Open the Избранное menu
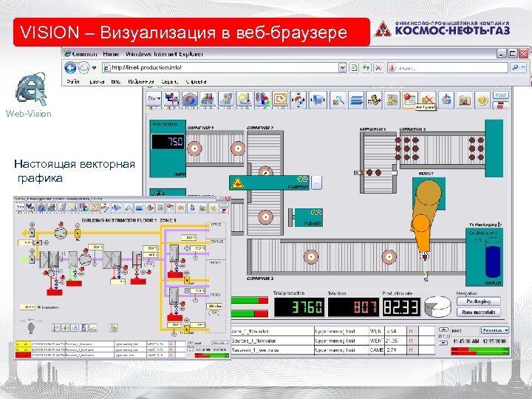Screen dimensions: 532x399 click(x=141, y=81)
